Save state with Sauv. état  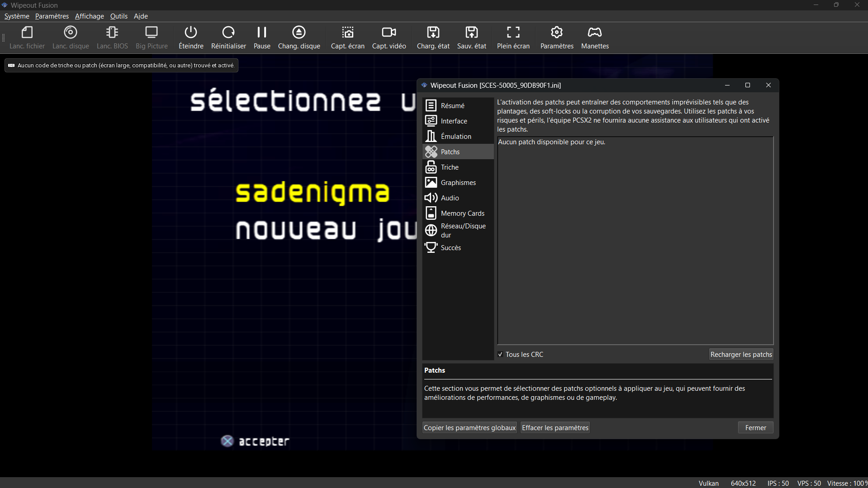click(471, 38)
